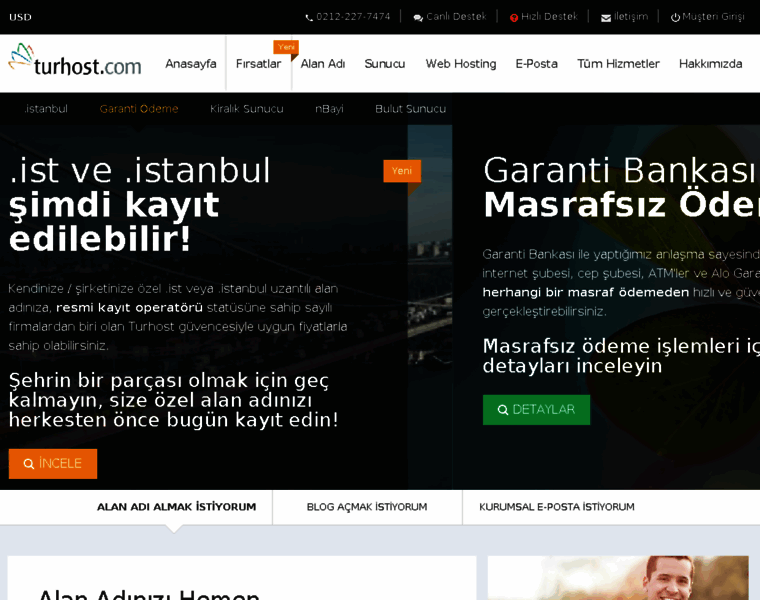Screen dimensions: 760x600
Task: Open the USD currency selector
Action: point(20,17)
